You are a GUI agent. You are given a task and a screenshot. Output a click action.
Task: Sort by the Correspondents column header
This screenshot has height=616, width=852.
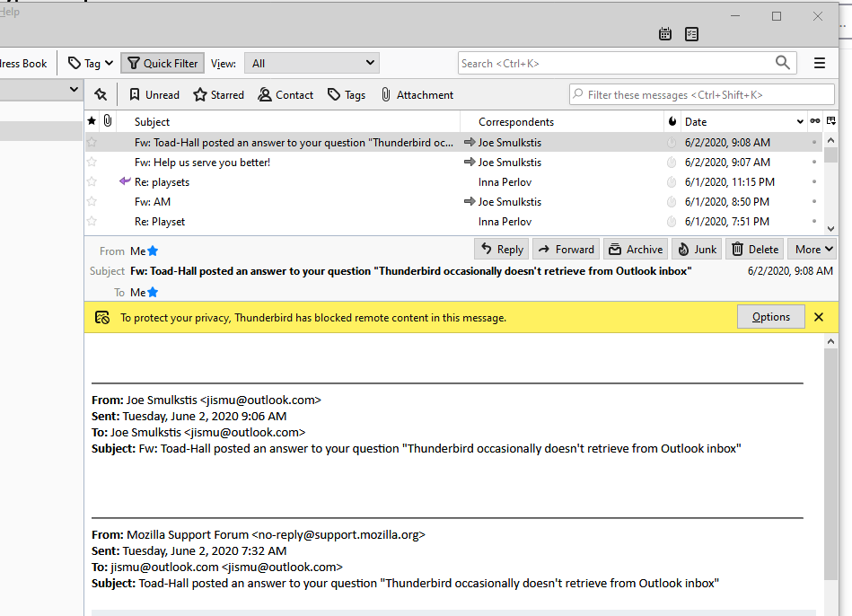pyautogui.click(x=562, y=122)
